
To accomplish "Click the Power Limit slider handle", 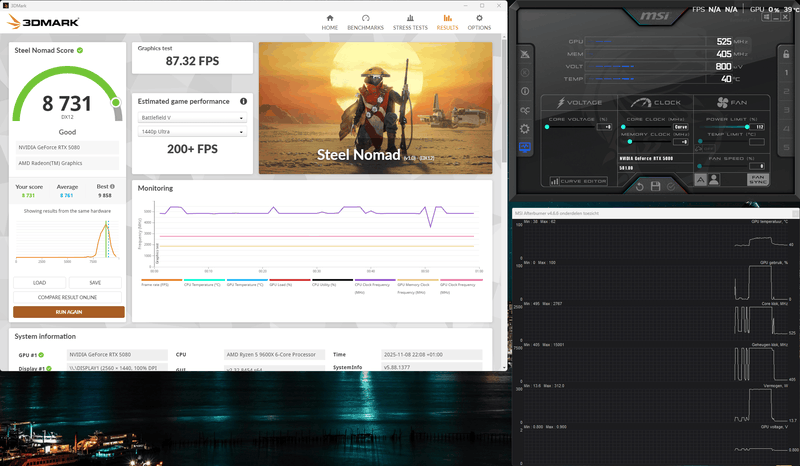I will pos(749,127).
